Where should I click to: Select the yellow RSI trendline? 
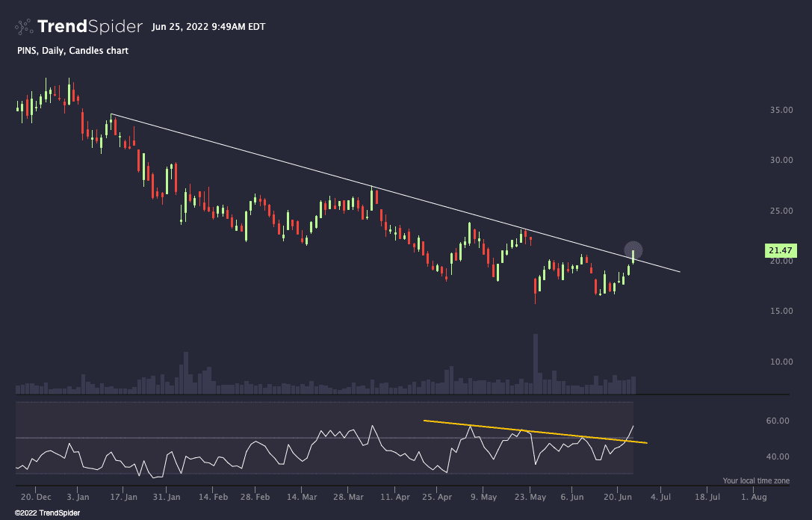[523, 432]
